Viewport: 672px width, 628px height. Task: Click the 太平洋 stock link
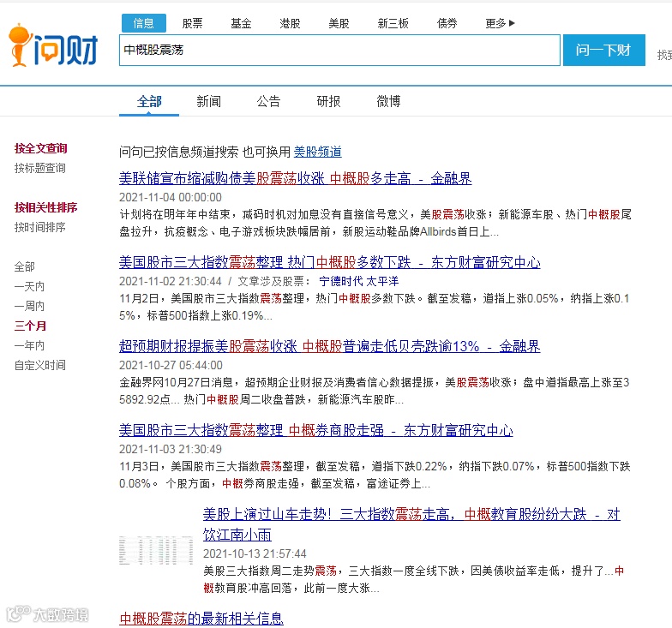(382, 281)
